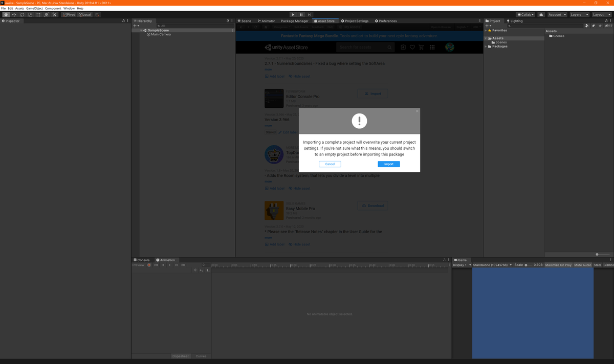Select the Rect transform tool

pos(38,15)
